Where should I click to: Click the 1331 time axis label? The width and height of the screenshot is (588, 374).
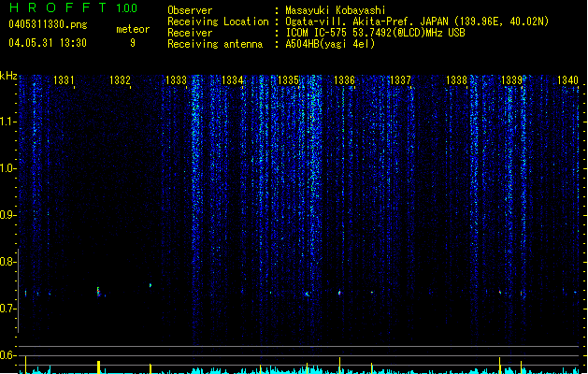[64, 79]
